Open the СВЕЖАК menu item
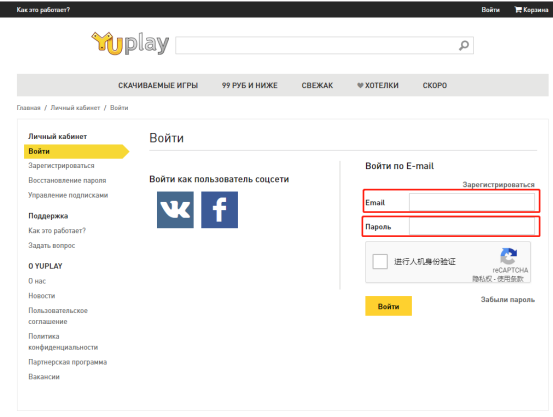The width and height of the screenshot is (553, 417). (317, 85)
